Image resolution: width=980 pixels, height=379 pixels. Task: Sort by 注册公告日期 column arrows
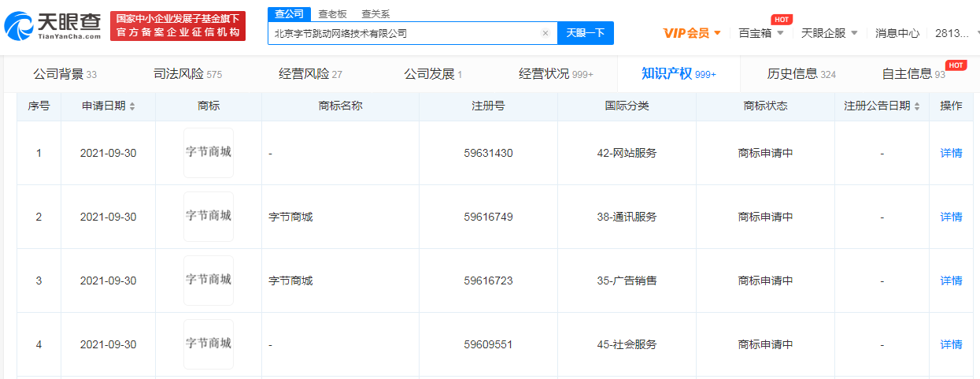[916, 106]
